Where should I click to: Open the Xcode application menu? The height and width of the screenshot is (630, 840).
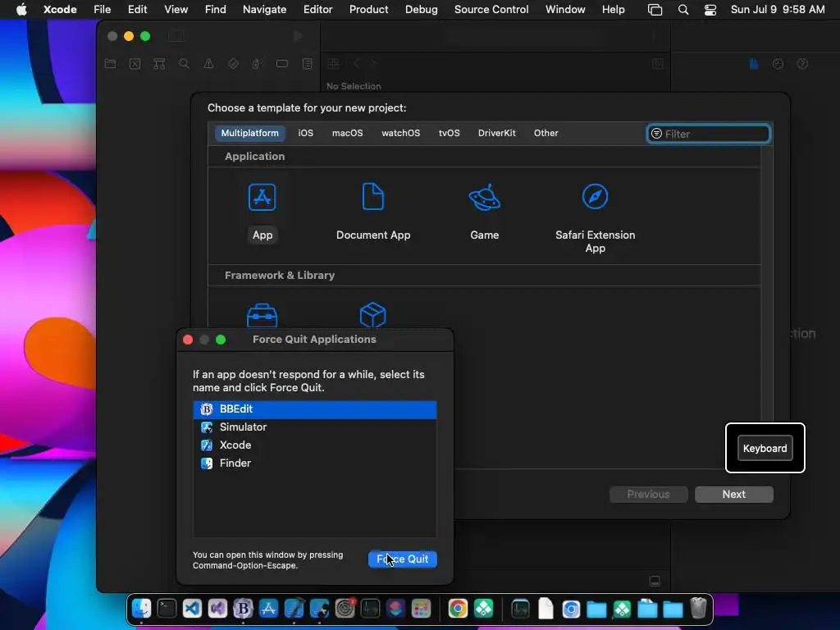coord(60,10)
